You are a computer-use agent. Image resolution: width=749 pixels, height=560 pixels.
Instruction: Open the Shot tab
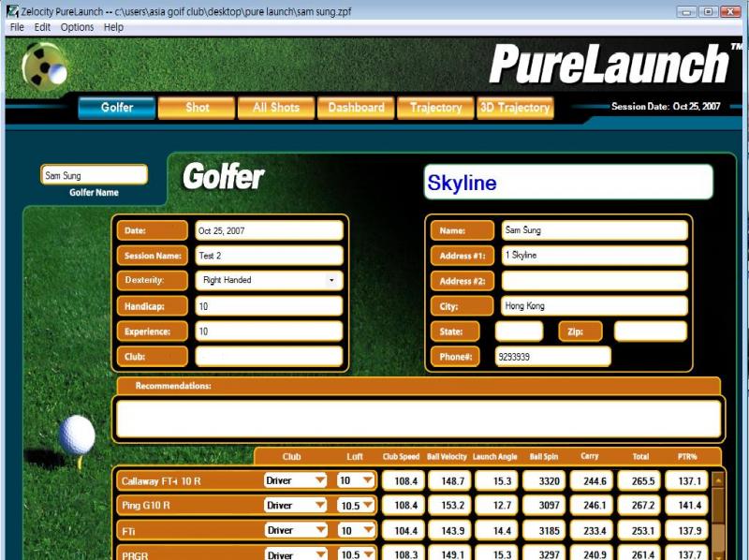197,108
